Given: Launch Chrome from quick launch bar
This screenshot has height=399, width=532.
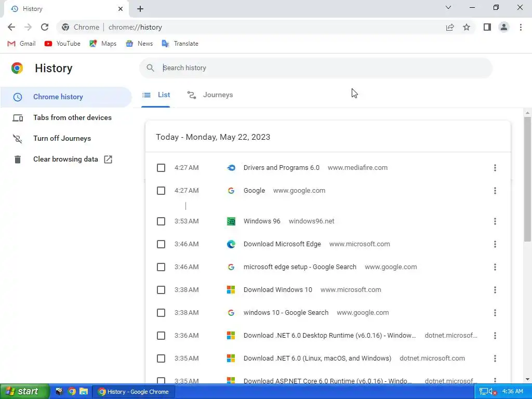Looking at the screenshot, I should [x=72, y=392].
